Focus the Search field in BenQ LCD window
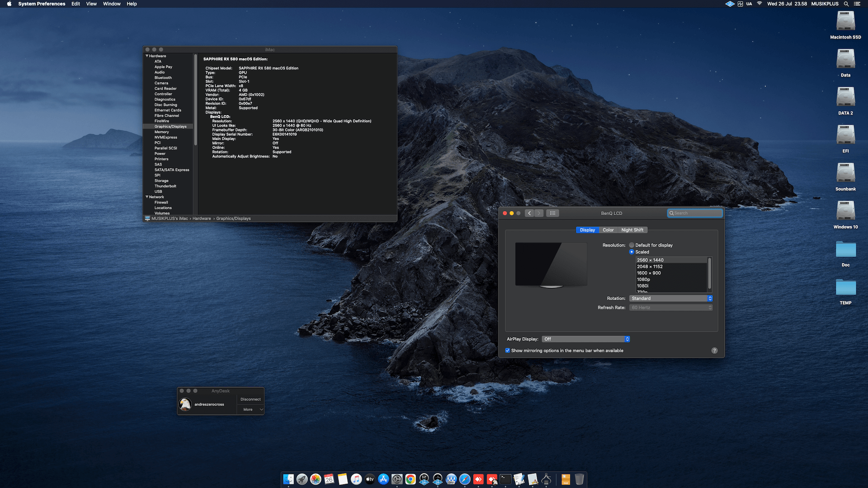The height and width of the screenshot is (488, 868). click(x=695, y=213)
